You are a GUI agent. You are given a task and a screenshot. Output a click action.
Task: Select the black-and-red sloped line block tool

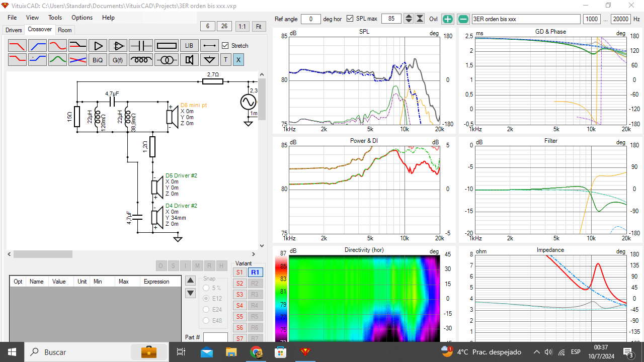[77, 46]
